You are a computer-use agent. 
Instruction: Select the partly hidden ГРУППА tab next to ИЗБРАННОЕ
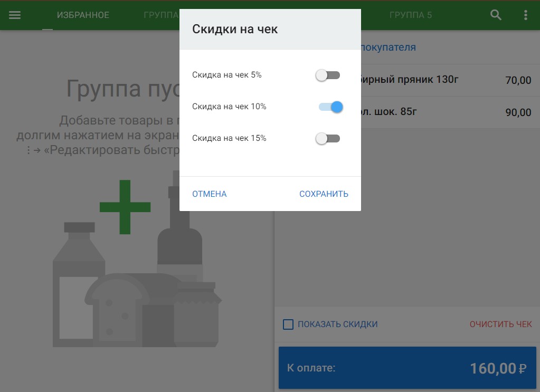point(161,15)
